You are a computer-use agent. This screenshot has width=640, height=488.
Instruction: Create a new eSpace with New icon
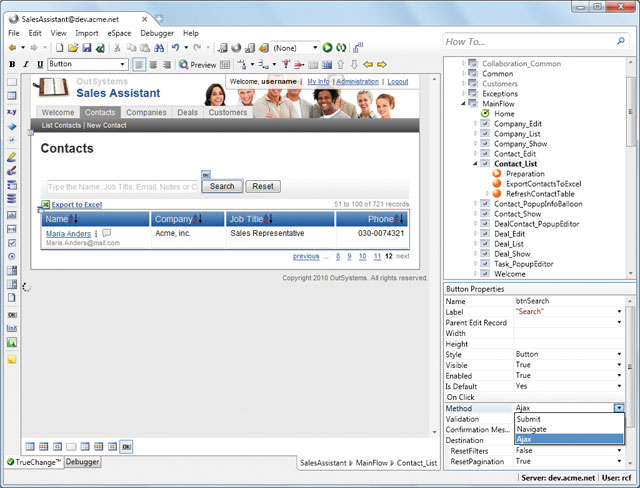[x=60, y=48]
